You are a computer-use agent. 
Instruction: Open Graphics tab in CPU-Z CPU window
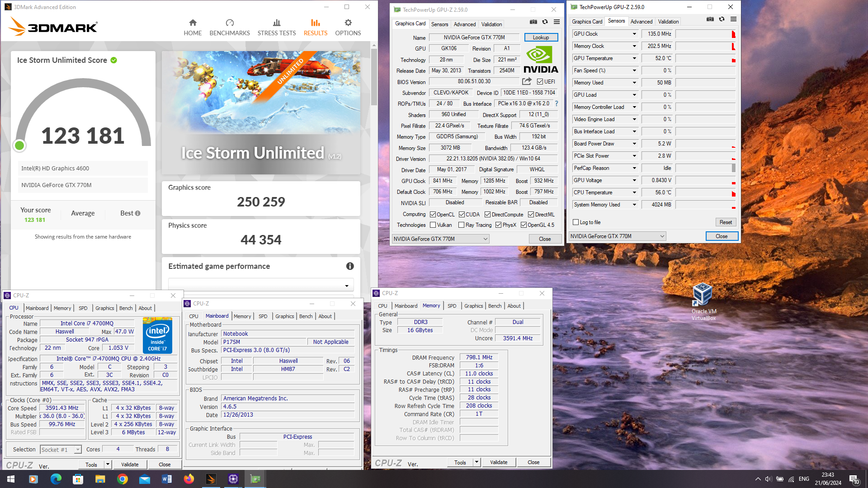click(x=104, y=308)
